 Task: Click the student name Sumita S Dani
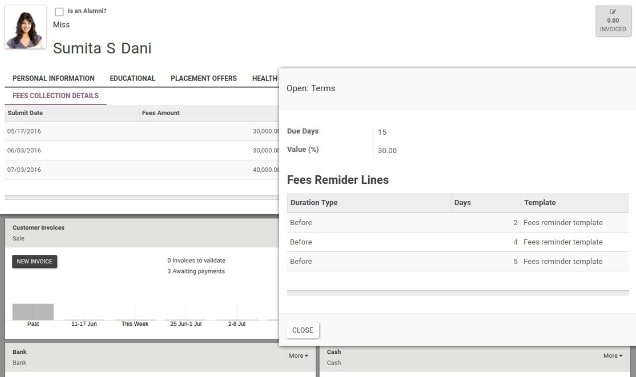(102, 48)
